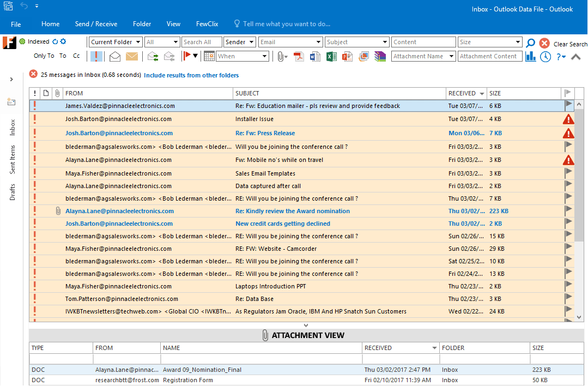This screenshot has height=386, width=588.
Task: Open FewClix settings gear icon
Action: click(x=63, y=41)
